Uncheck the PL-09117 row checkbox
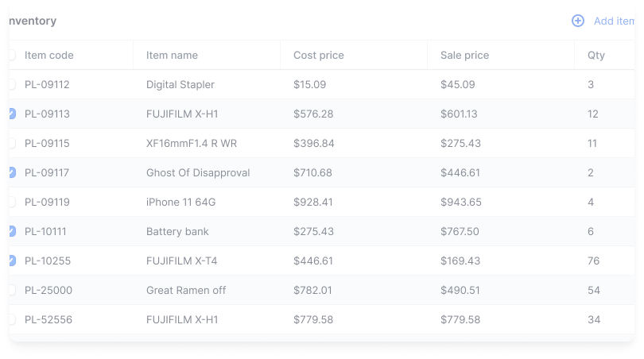This screenshot has height=359, width=644. pos(12,172)
